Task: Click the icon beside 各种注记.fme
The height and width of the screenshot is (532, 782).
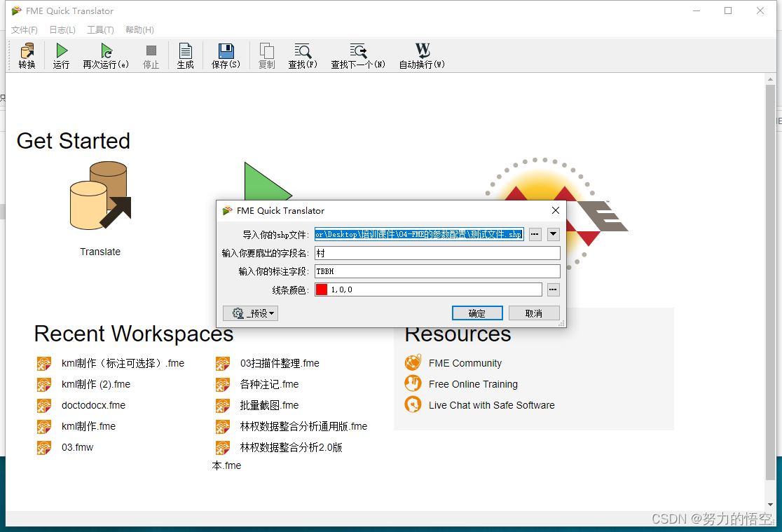Action: [x=223, y=385]
